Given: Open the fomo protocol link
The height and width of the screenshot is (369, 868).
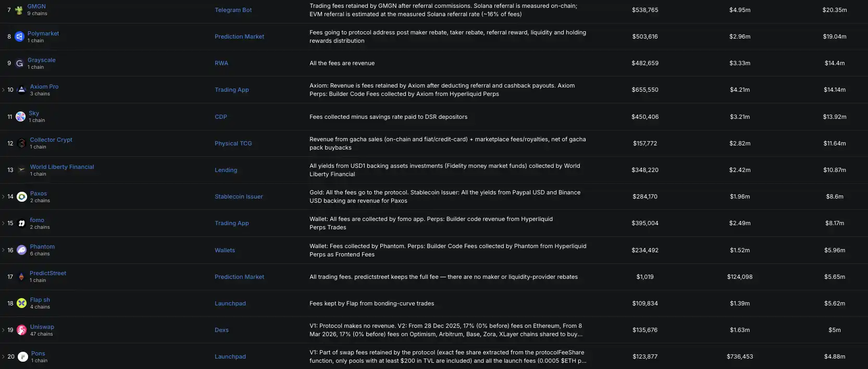Looking at the screenshot, I should point(37,220).
